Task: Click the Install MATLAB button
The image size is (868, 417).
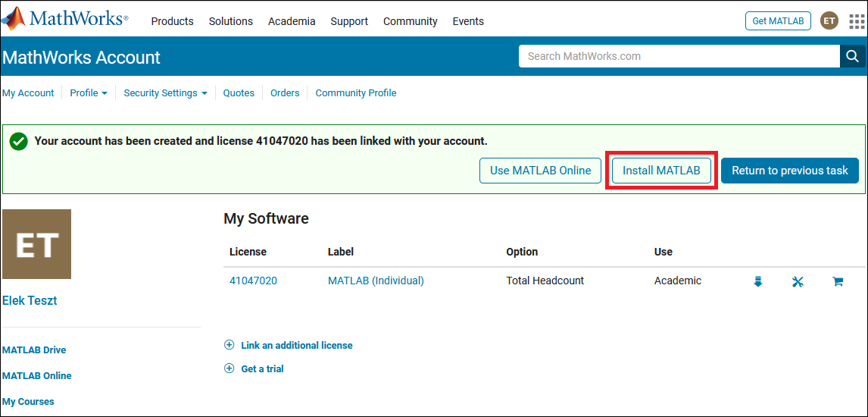Action: tap(661, 171)
